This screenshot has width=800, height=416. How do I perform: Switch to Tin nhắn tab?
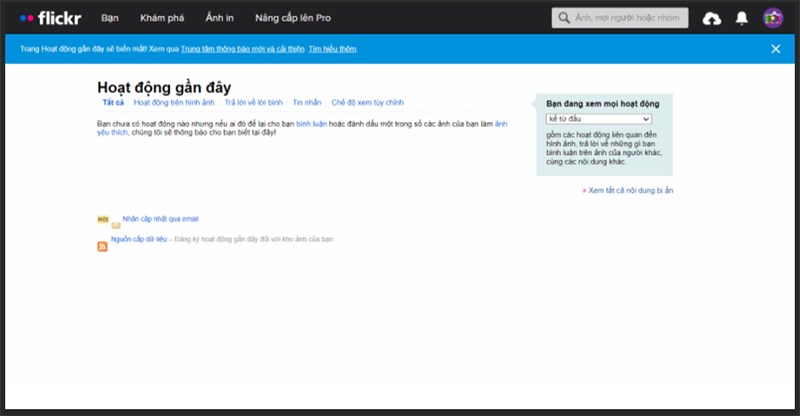(x=307, y=103)
